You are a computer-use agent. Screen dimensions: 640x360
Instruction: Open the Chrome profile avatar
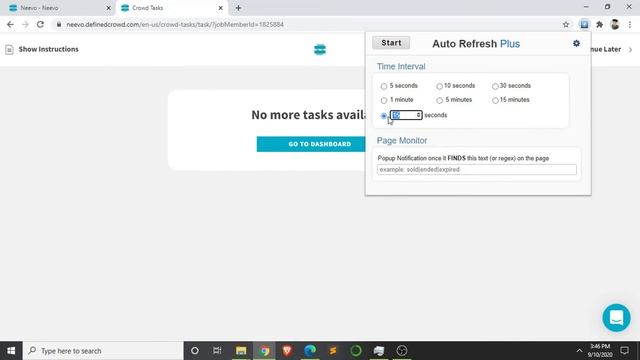tap(615, 24)
